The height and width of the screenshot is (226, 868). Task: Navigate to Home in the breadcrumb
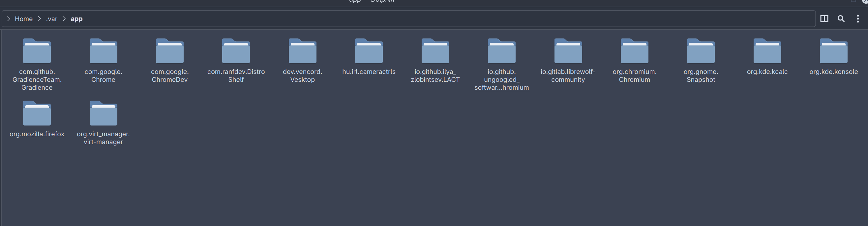pyautogui.click(x=24, y=19)
